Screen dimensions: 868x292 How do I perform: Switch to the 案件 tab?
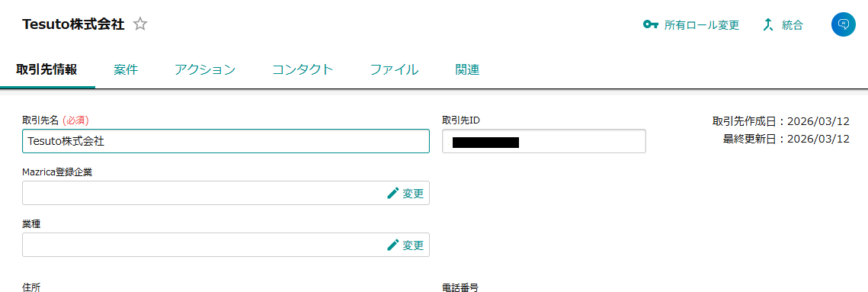point(126,70)
